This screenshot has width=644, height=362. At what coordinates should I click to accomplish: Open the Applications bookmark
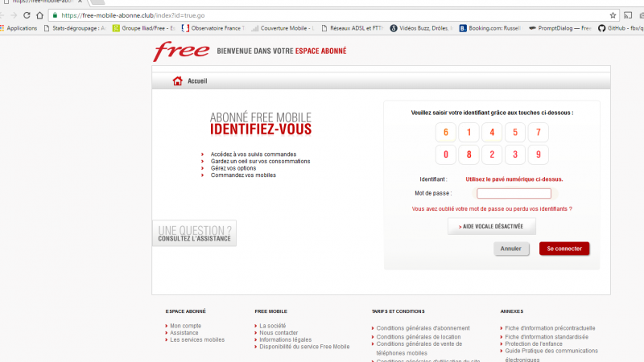click(x=19, y=28)
